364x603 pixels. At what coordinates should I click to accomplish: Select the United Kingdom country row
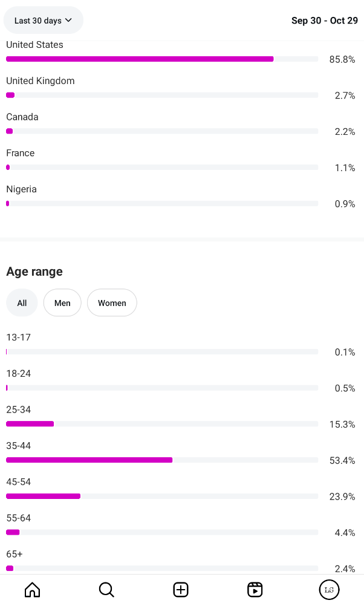point(41,81)
